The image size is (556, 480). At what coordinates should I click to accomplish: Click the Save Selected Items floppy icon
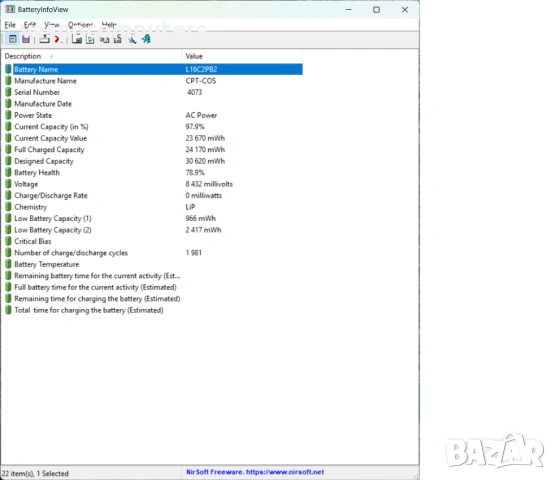point(77,39)
